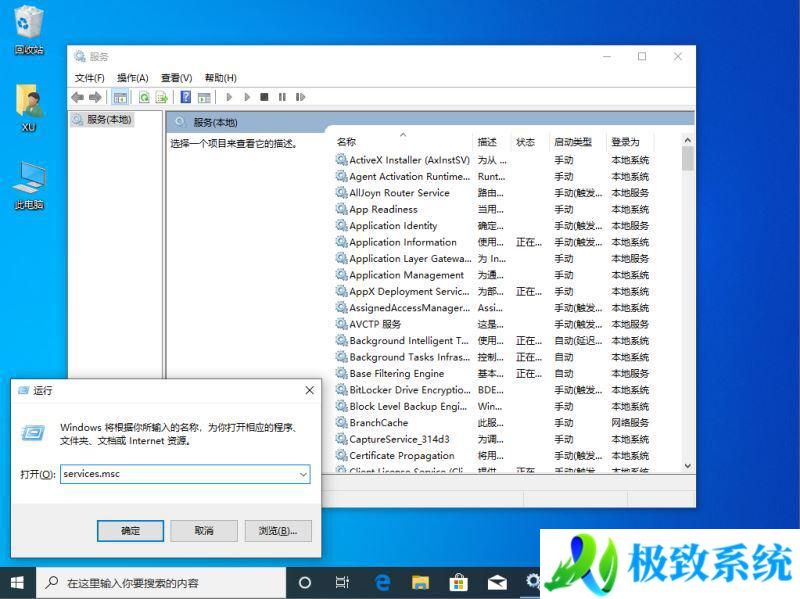Image resolution: width=800 pixels, height=599 pixels.
Task: Select BitLocker Drive Encryption service
Action: (492, 390)
